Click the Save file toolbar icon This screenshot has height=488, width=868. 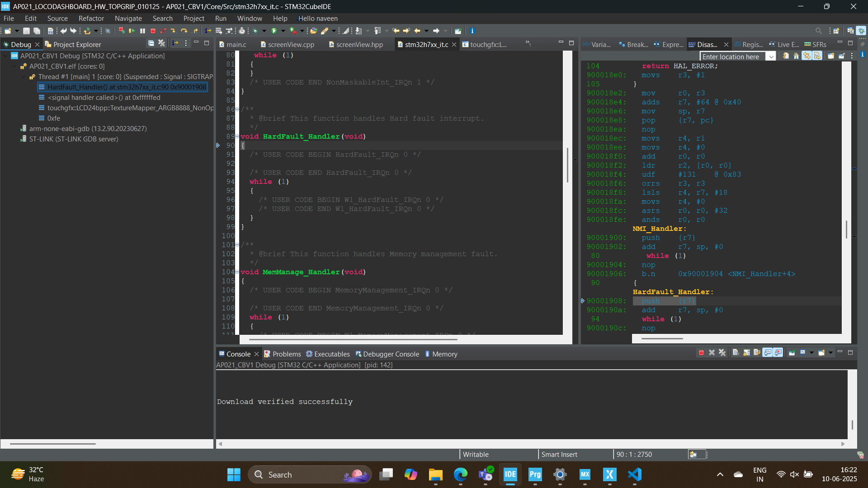(26, 31)
